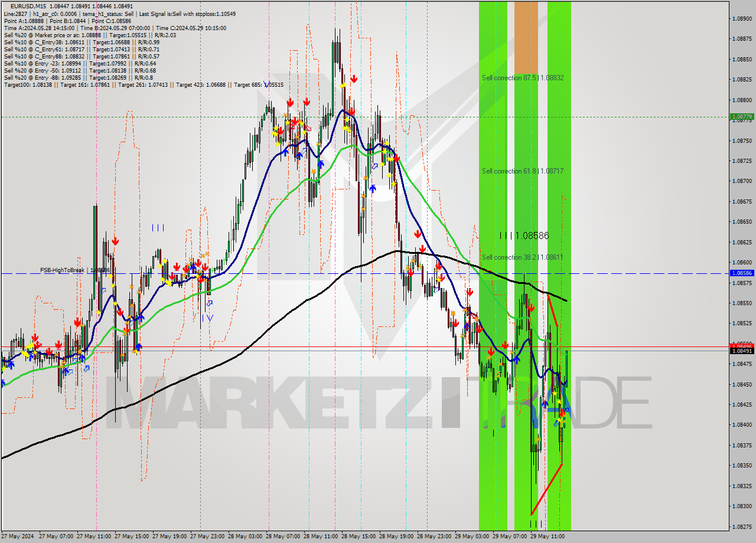
Task: Click the '28 May 23:00' time axis label
Action: pyautogui.click(x=434, y=537)
